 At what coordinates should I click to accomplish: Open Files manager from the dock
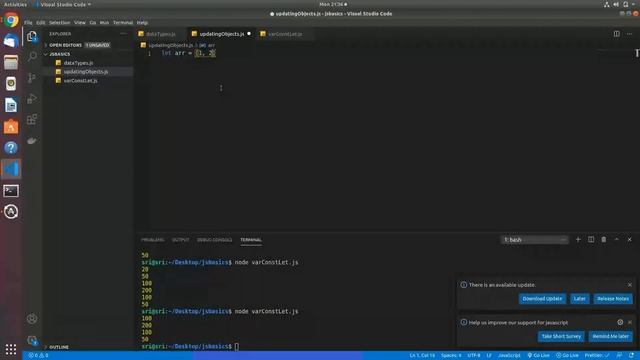click(x=11, y=62)
